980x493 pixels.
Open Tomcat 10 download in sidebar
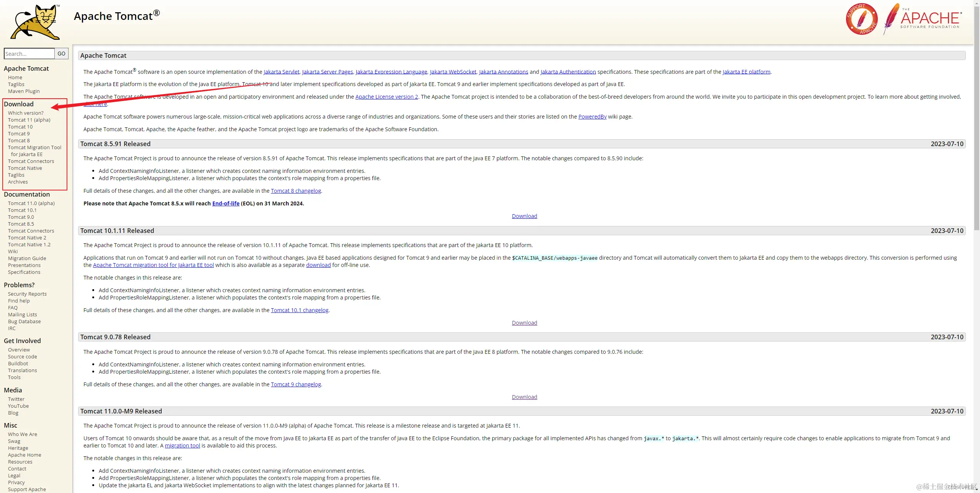pyautogui.click(x=20, y=127)
